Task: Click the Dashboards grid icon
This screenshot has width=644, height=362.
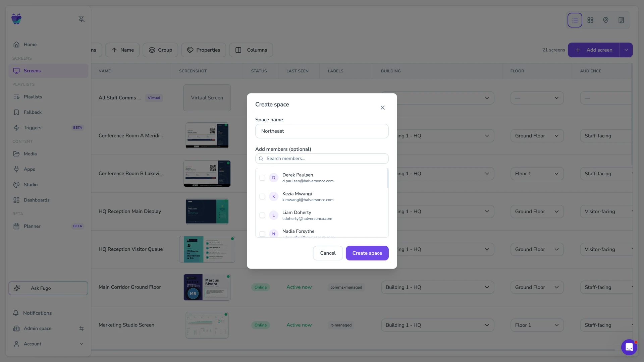Action: point(16,200)
